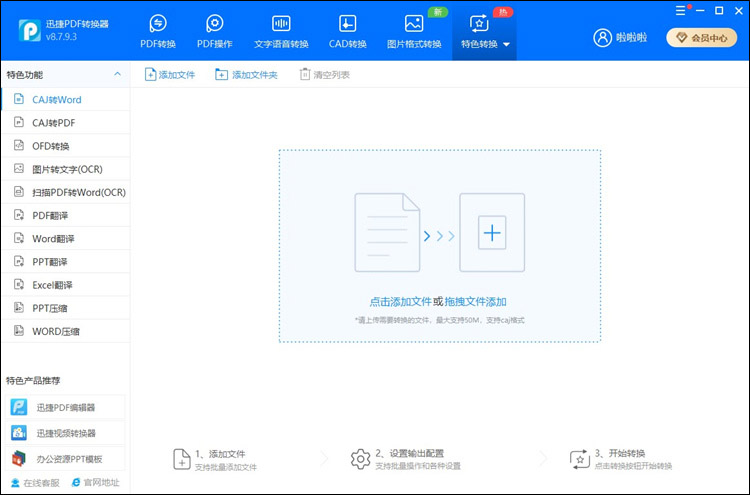Collapse the 特色功能 section chevron

(117, 74)
